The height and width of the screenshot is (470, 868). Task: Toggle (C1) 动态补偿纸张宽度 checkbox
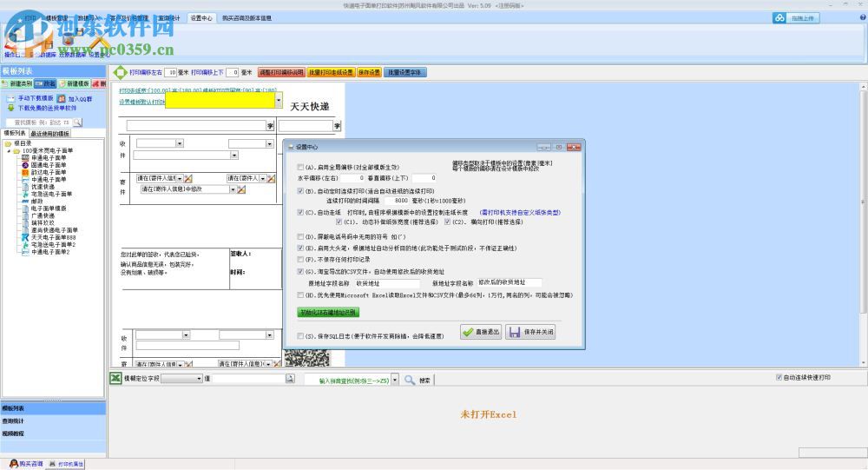pyautogui.click(x=339, y=222)
